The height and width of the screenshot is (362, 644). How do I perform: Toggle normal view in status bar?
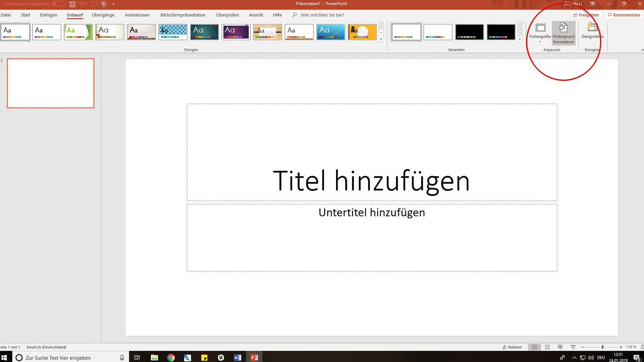coord(535,347)
